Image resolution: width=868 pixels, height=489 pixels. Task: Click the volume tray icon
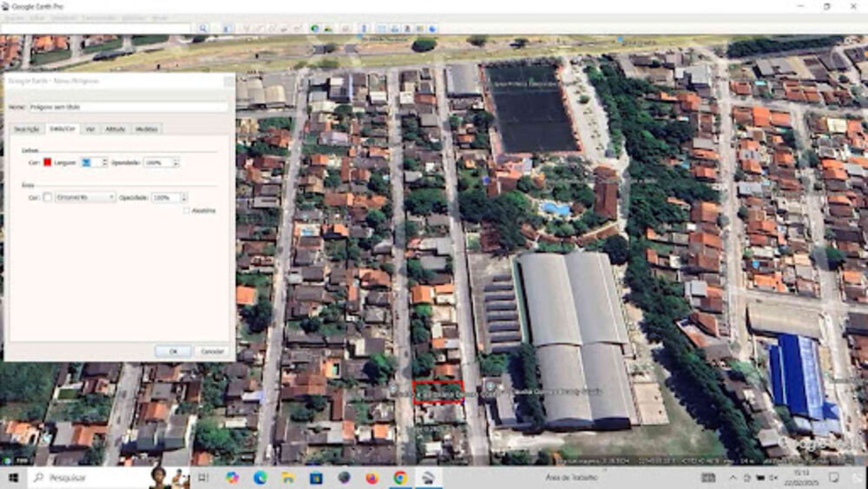tap(773, 478)
